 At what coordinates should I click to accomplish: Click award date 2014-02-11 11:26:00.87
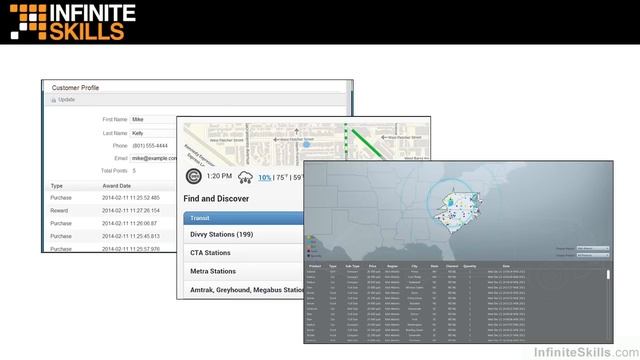click(x=129, y=223)
